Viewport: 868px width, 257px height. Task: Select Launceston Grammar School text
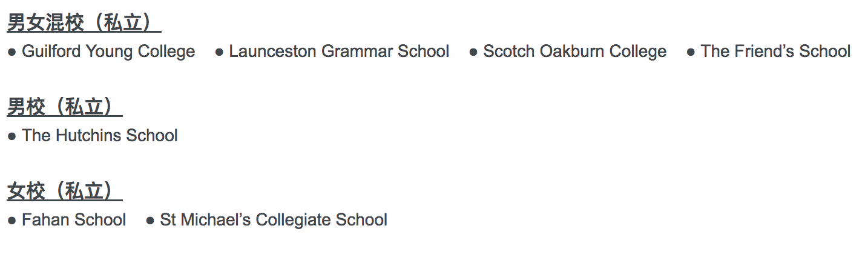coord(339,52)
